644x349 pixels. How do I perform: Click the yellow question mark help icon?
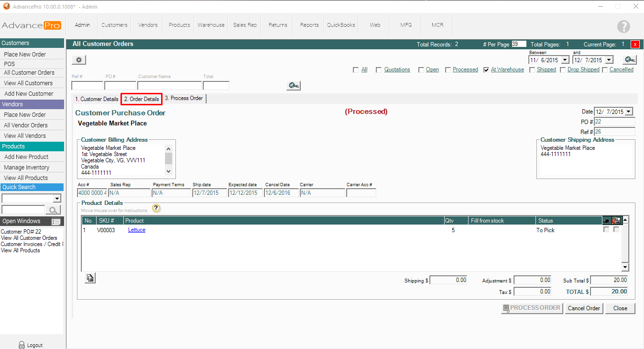click(x=156, y=208)
